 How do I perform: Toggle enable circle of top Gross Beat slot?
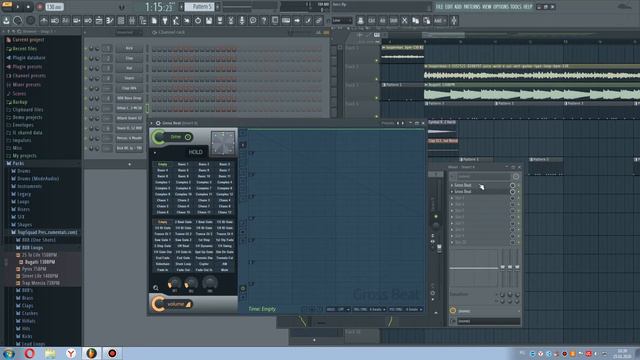point(512,185)
